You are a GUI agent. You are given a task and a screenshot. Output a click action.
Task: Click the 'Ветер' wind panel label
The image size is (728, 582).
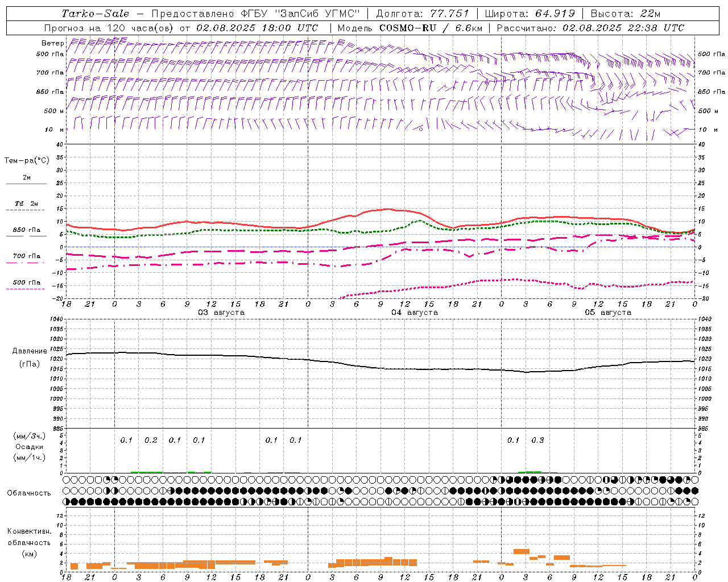pyautogui.click(x=53, y=43)
